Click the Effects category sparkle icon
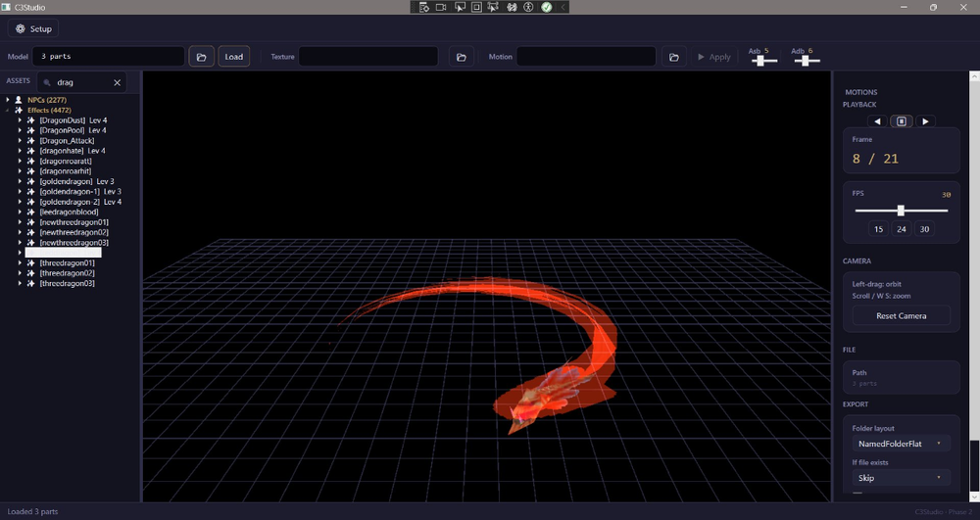Viewport: 980px width, 520px height. click(x=19, y=110)
